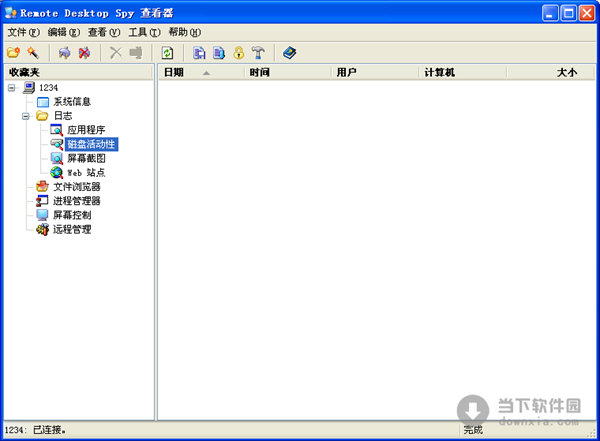Click the new folder toolbar icon
The image size is (600, 441).
14,52
